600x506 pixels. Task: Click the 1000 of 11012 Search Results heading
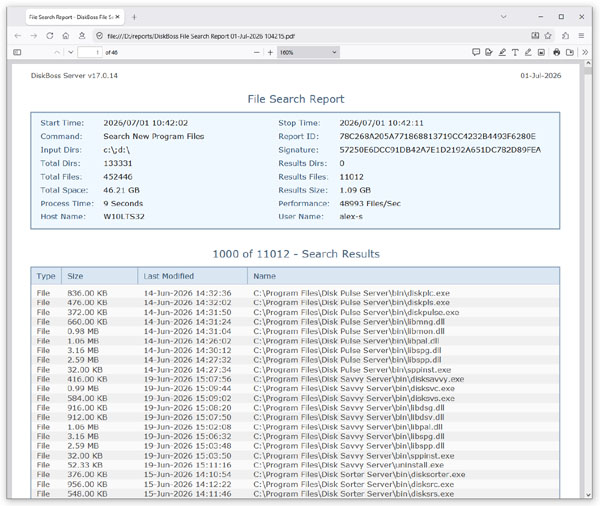[296, 254]
